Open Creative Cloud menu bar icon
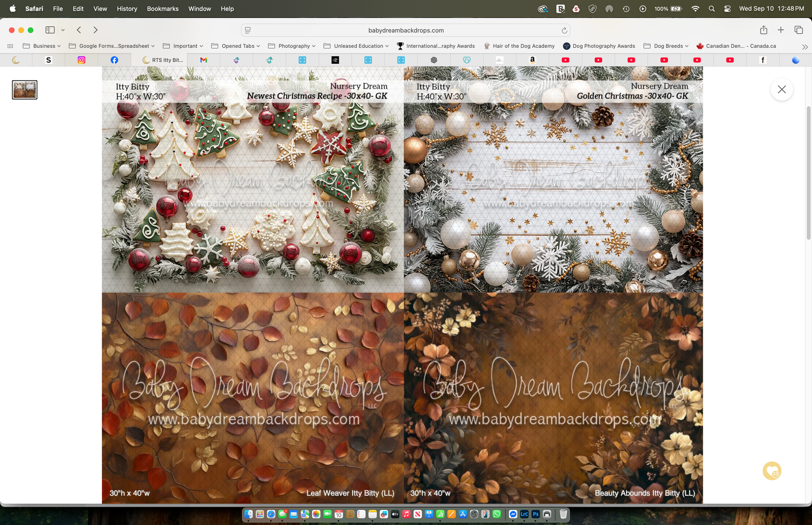 pos(543,9)
